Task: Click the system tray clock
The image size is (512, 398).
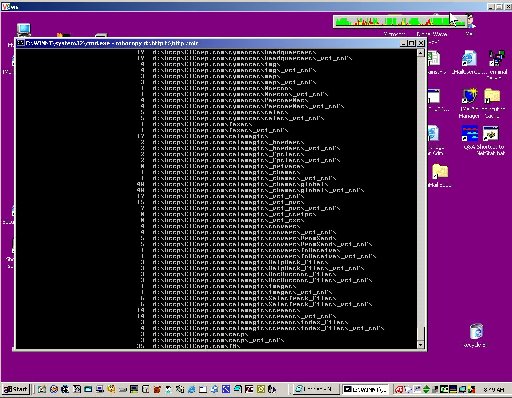Action: point(494,389)
